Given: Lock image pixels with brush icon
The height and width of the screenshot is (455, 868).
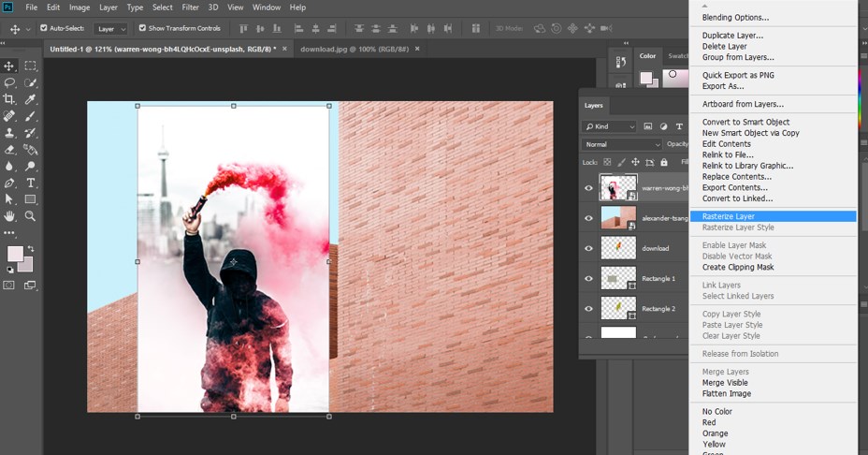Looking at the screenshot, I should point(621,162).
